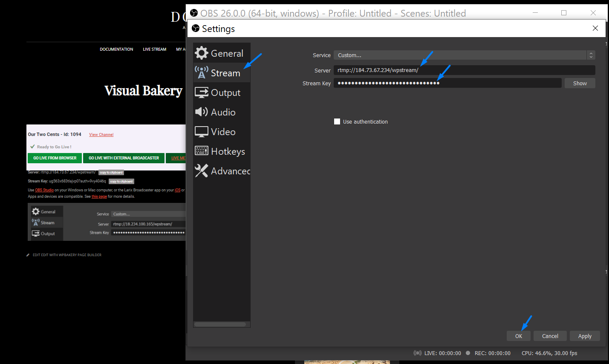Screen dimensions: 609x364
Task: Click the 'Visual Bakery' page heading
Action: pyautogui.click(x=144, y=90)
